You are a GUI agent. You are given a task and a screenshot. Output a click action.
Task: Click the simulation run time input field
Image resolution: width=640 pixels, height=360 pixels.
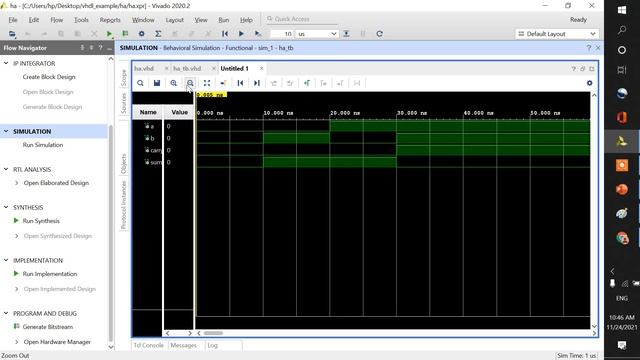(x=282, y=34)
